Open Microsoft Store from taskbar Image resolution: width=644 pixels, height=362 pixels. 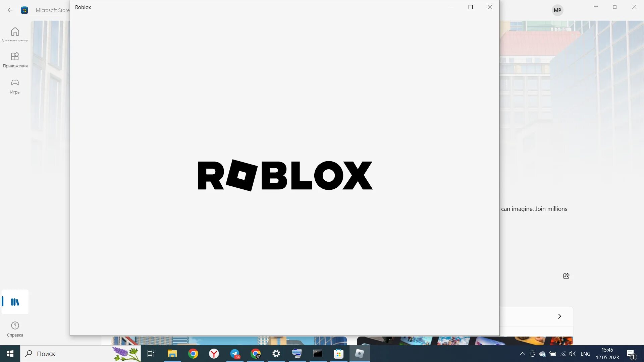tap(338, 354)
